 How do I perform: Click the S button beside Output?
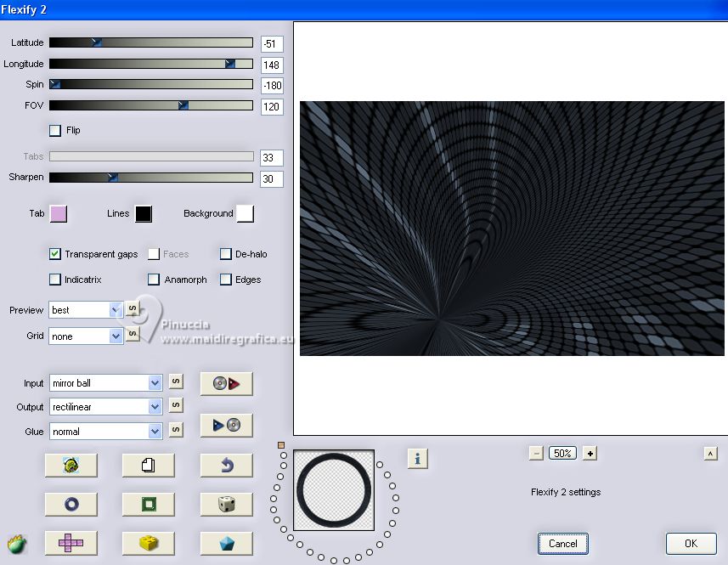pos(176,405)
